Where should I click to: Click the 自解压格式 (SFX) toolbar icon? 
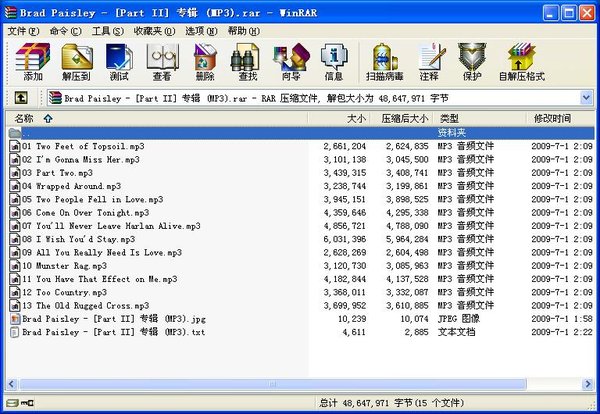[521, 62]
